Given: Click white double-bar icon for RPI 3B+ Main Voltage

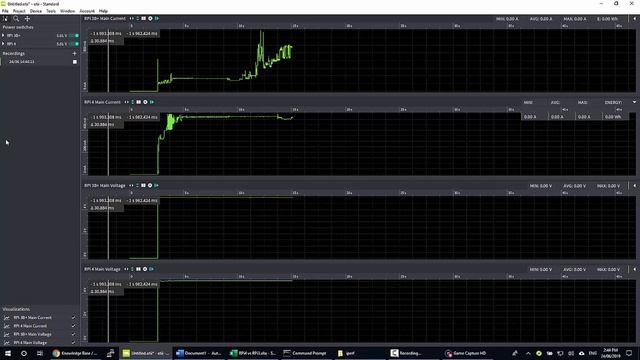Looking at the screenshot, I should (x=143, y=185).
